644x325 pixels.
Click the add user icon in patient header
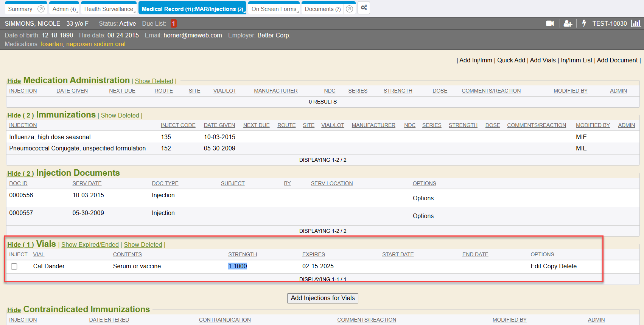coord(568,23)
